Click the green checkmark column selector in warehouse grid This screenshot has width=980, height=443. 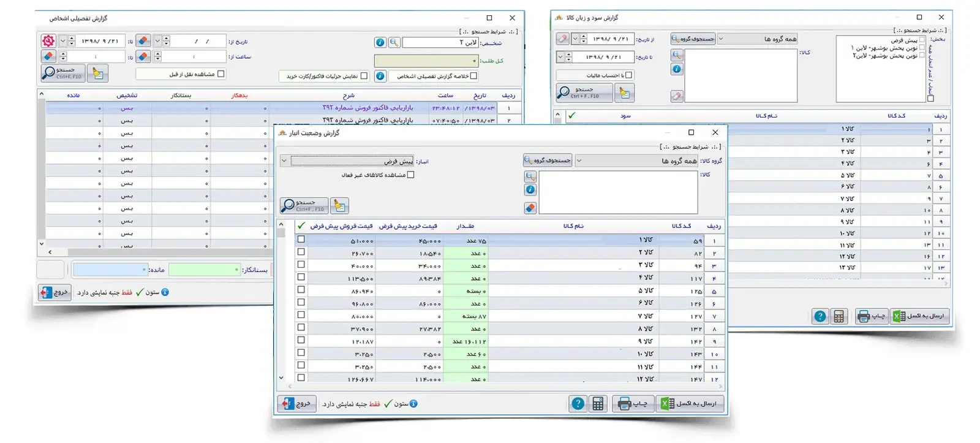301,225
